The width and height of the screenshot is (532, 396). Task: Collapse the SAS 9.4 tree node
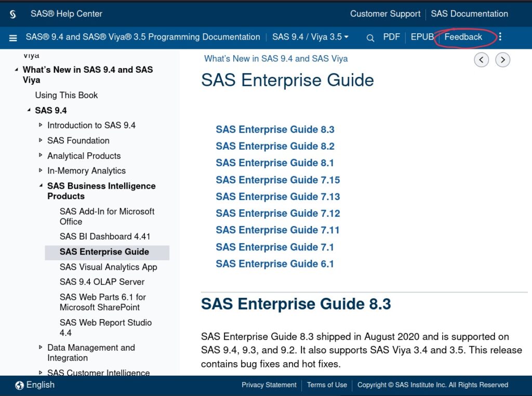[x=29, y=110]
